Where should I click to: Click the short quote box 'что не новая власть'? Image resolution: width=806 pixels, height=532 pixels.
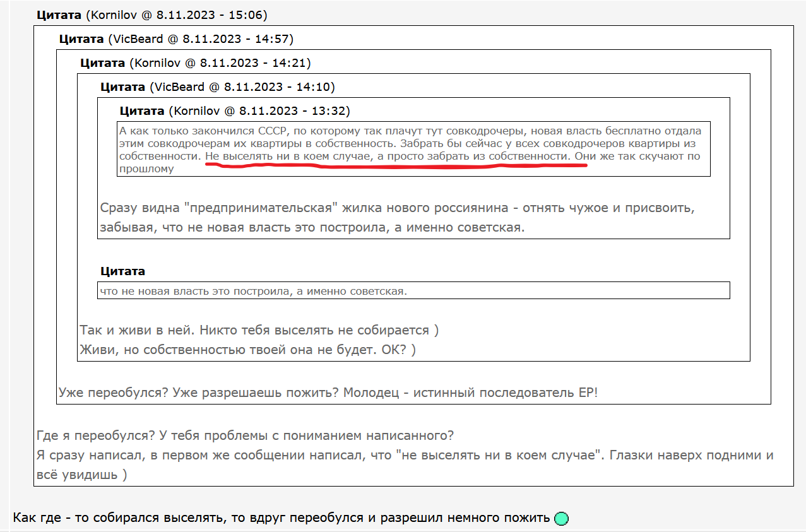pyautogui.click(x=413, y=290)
